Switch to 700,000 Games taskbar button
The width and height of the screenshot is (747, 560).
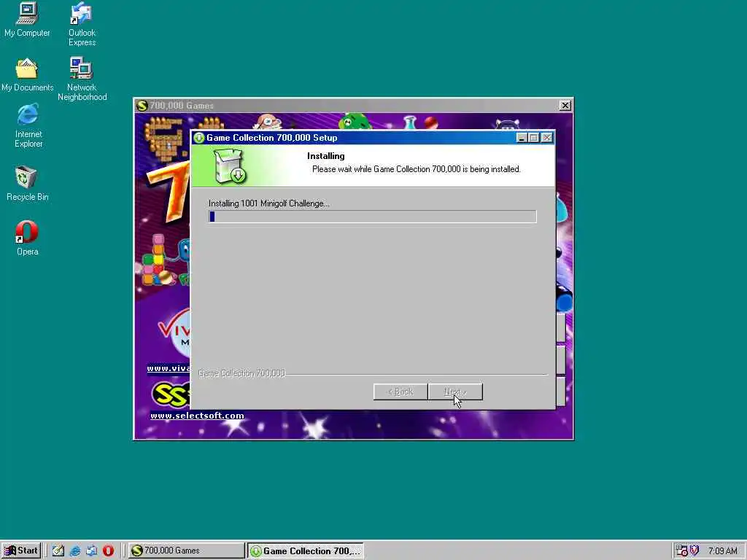[x=186, y=551]
